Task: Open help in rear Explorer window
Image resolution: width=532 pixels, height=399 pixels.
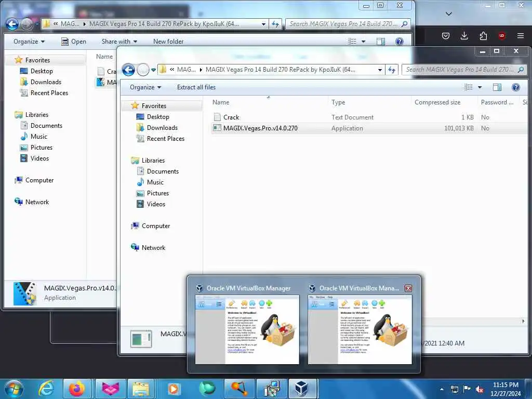Action: click(x=400, y=42)
